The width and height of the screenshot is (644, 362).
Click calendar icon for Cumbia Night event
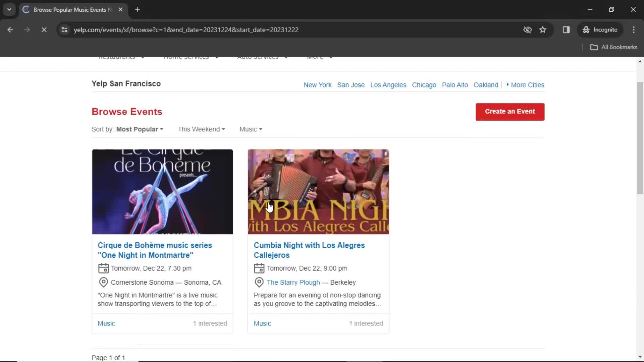[259, 268]
